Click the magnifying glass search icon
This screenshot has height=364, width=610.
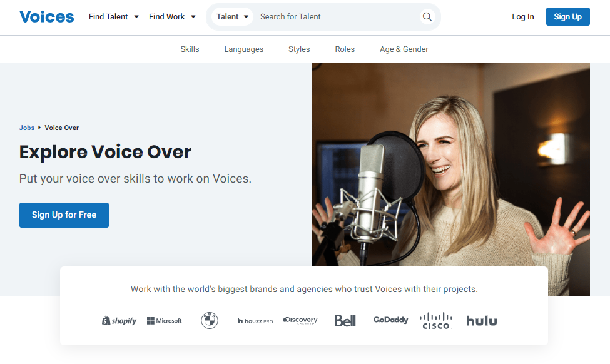[427, 17]
